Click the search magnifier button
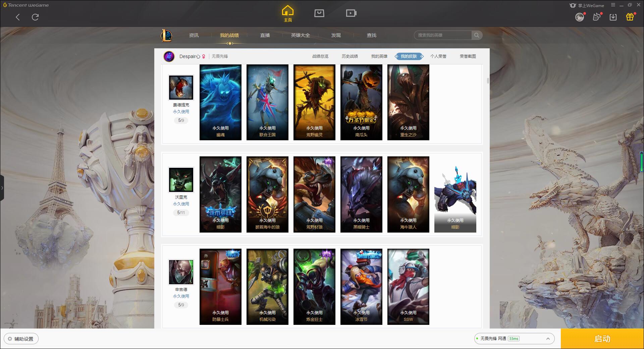 (477, 35)
